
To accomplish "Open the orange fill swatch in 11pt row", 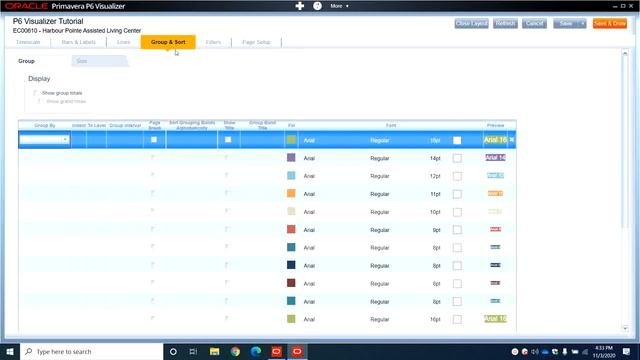I will [291, 193].
